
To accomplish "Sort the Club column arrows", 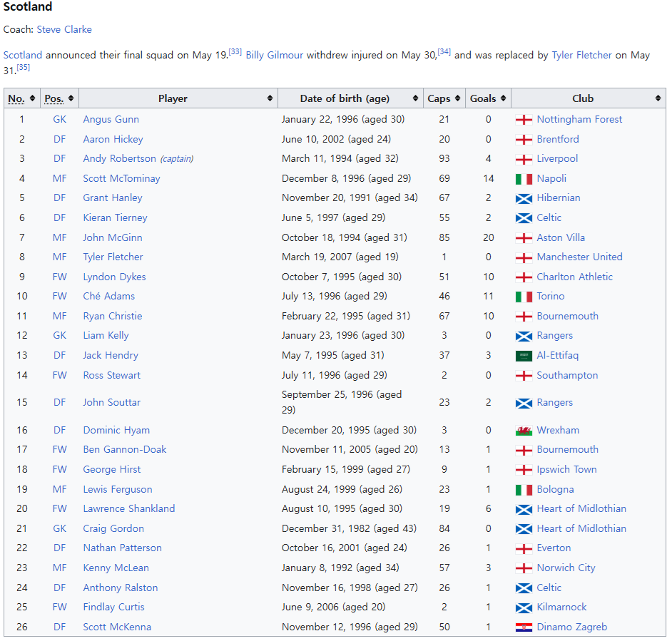I will [658, 98].
